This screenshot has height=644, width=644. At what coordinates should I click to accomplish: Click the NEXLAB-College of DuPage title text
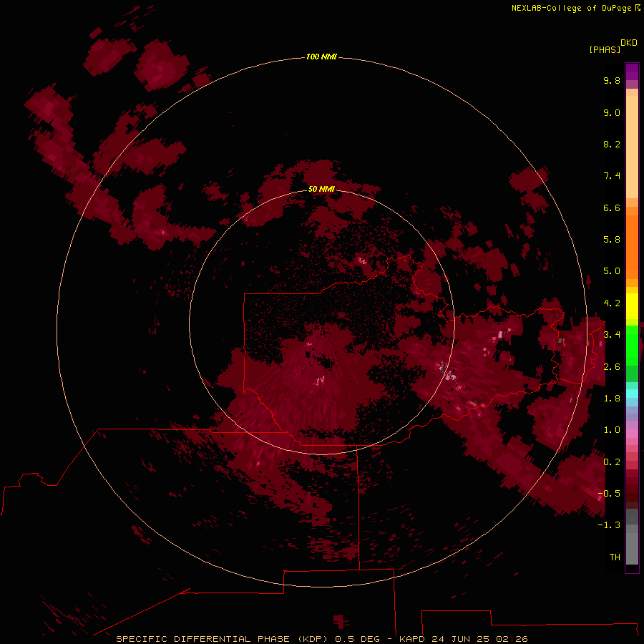[x=571, y=8]
